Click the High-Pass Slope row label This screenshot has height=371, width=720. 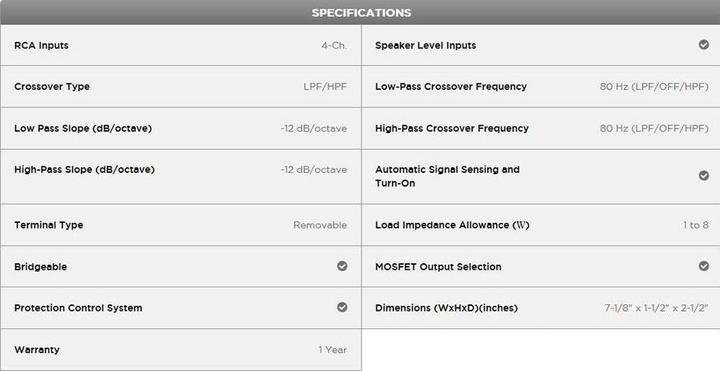tap(84, 169)
